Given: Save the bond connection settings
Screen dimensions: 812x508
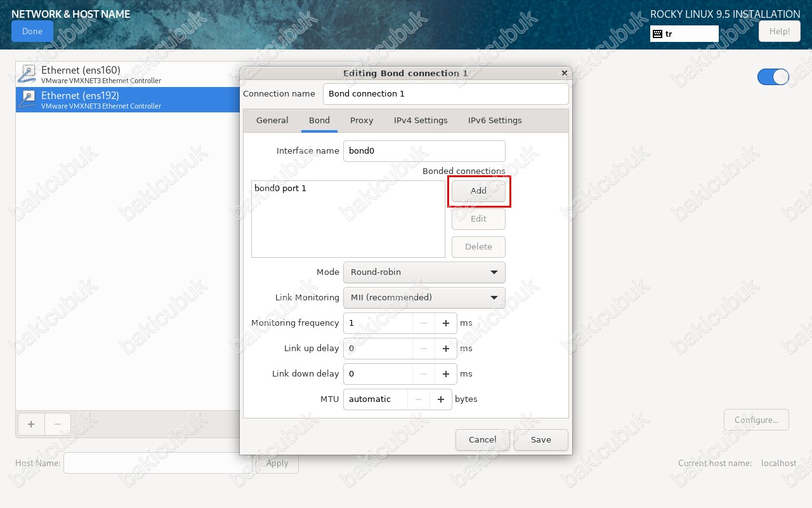Looking at the screenshot, I should pyautogui.click(x=540, y=439).
